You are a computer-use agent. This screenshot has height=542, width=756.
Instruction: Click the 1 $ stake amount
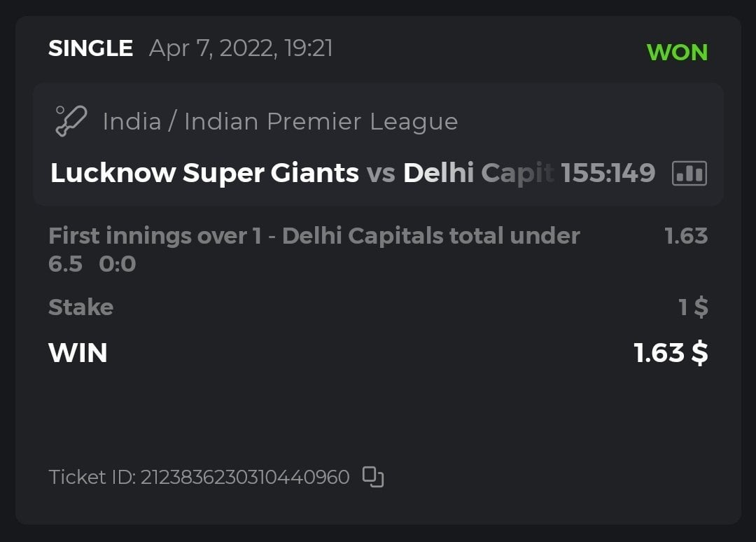[693, 307]
